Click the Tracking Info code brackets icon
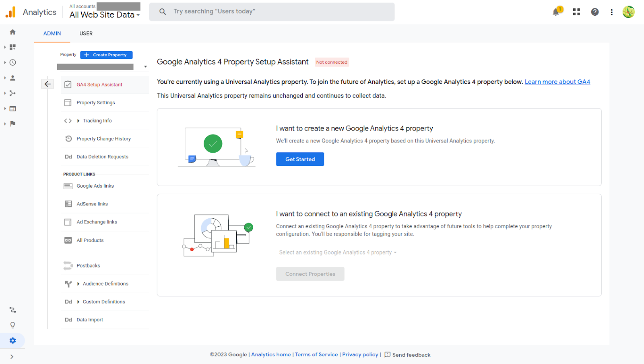This screenshot has width=644, height=364. 68,121
